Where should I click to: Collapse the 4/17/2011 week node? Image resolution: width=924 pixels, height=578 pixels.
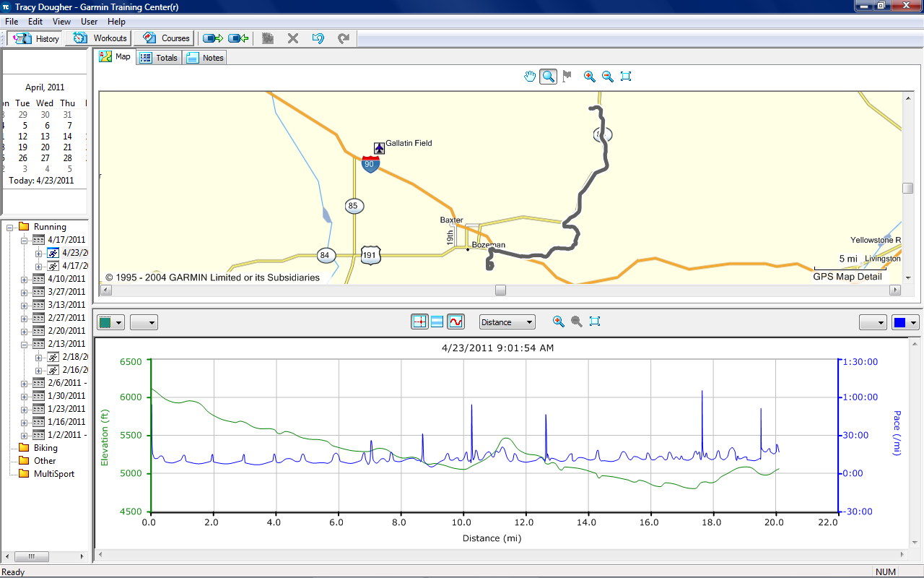pyautogui.click(x=24, y=240)
